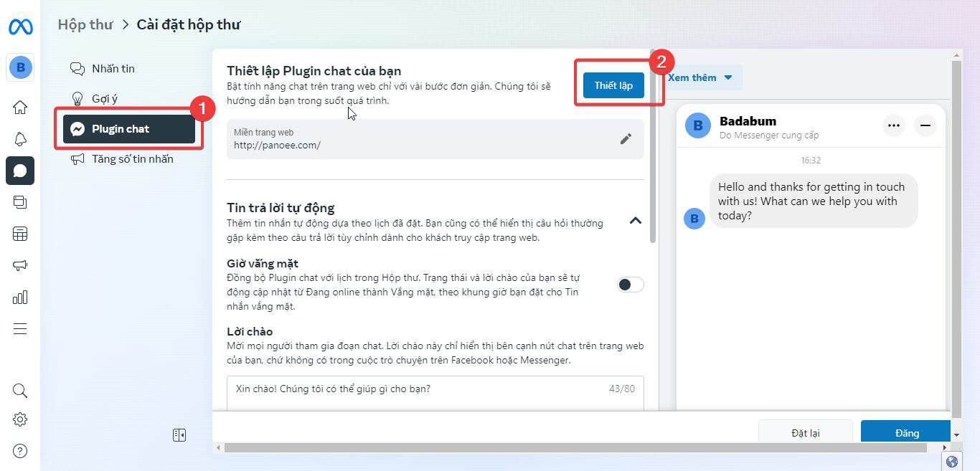980x471 pixels.
Task: Select Tăng số tin nhắn menu item
Action: coord(132,159)
